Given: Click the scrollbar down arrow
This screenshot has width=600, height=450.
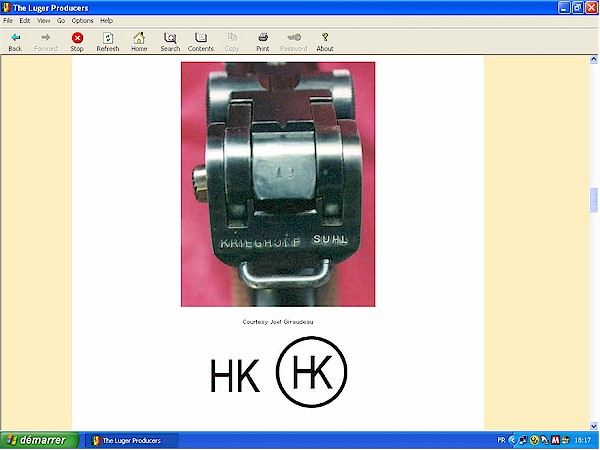Looking at the screenshot, I should tap(593, 426).
